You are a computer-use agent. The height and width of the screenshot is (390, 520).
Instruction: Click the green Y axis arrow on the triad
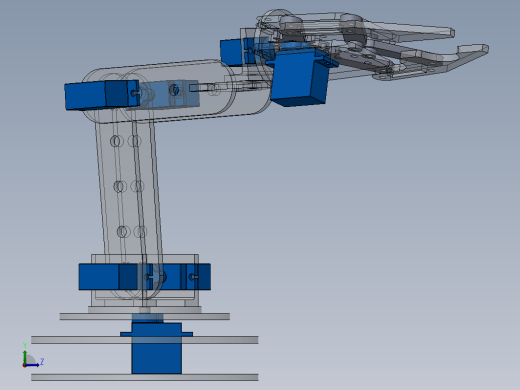coord(25,357)
